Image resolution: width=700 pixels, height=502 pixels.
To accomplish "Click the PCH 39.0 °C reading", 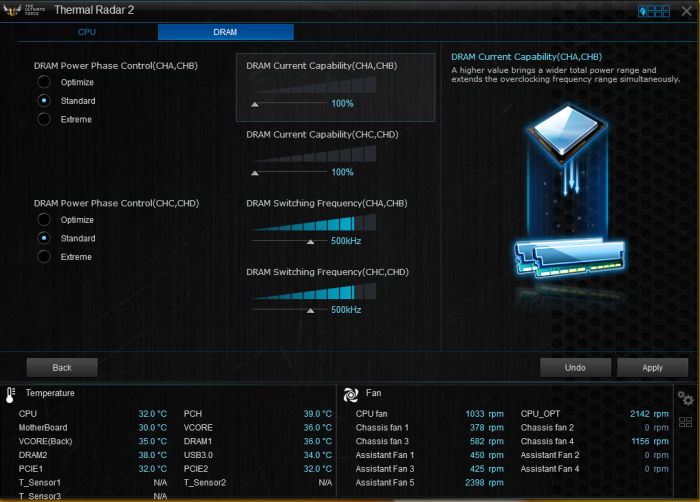I will 317,414.
